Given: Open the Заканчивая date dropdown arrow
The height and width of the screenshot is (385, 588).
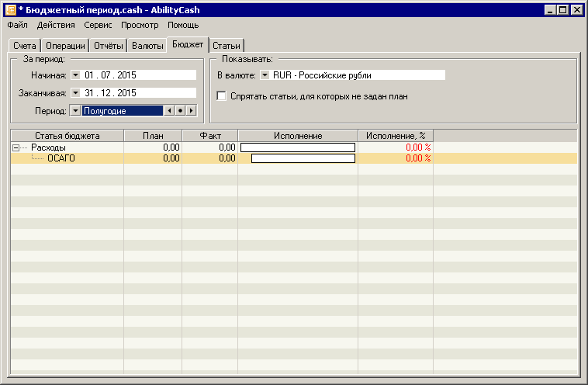Looking at the screenshot, I should pos(75,93).
